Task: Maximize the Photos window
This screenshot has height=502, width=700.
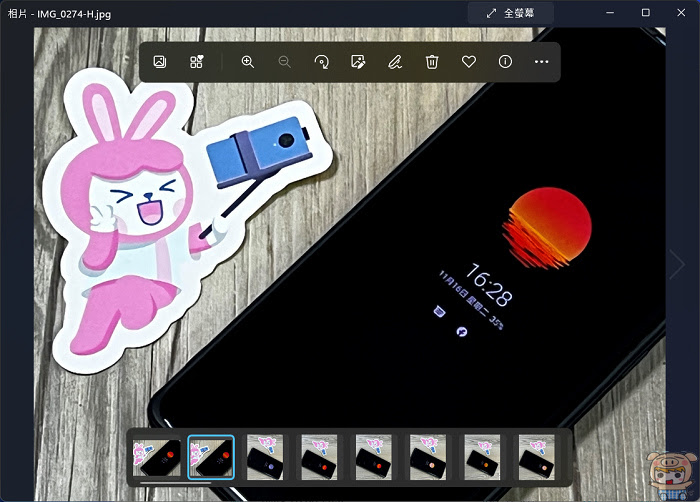Action: (646, 13)
